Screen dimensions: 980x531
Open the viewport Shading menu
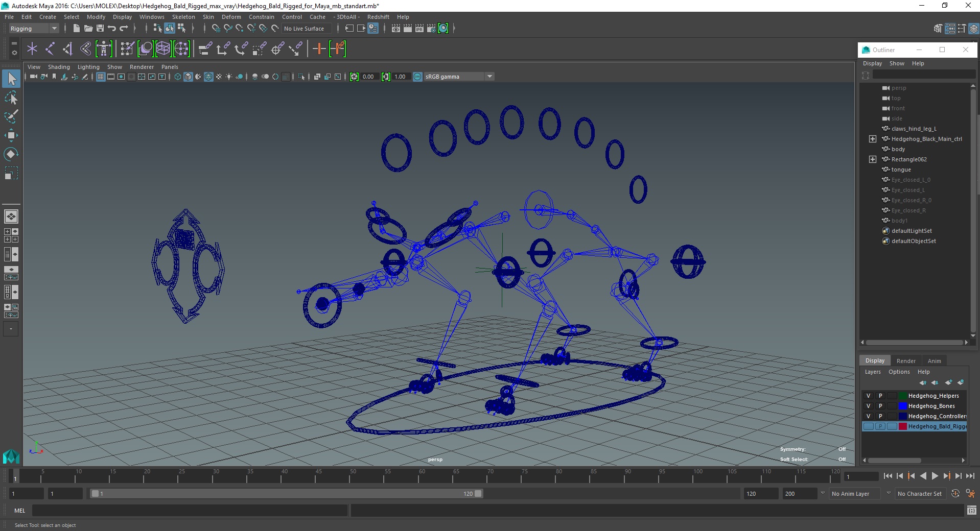pos(59,67)
